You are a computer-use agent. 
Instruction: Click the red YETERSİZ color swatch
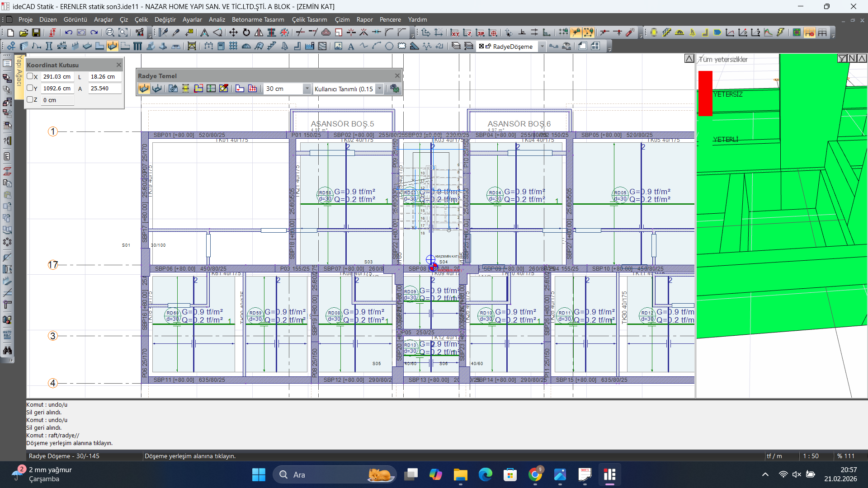pyautogui.click(x=705, y=94)
